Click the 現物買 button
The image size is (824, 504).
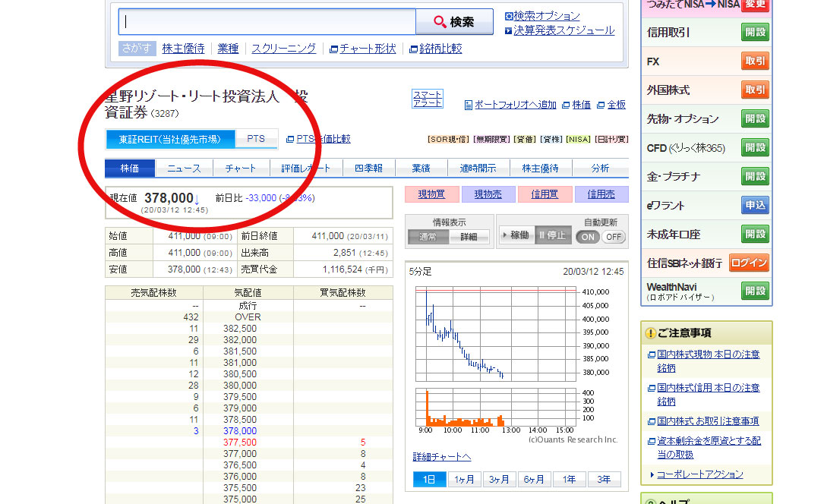tap(431, 194)
